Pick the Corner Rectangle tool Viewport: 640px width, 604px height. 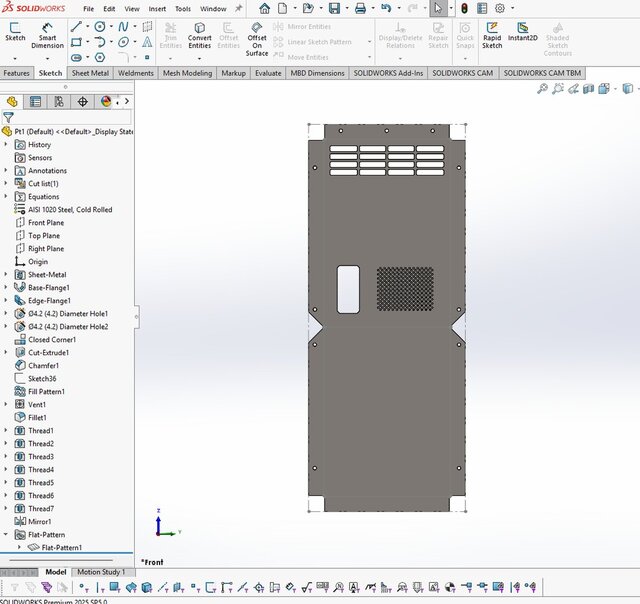point(76,42)
